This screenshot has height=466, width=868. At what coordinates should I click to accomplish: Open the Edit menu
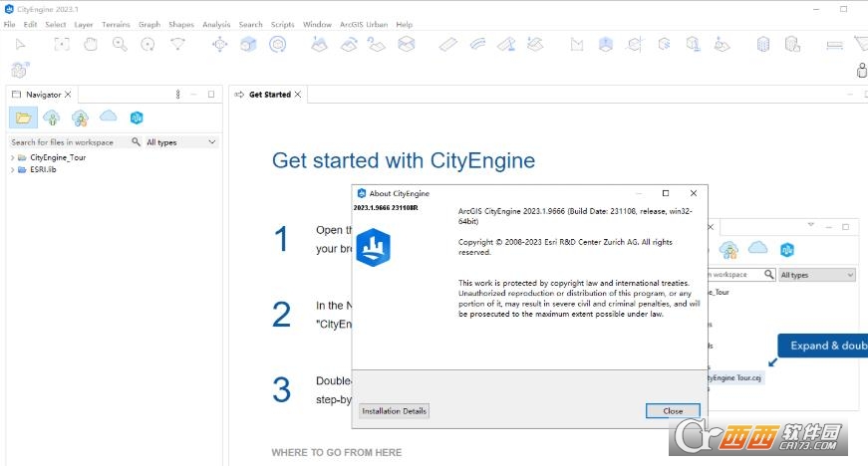click(x=30, y=24)
